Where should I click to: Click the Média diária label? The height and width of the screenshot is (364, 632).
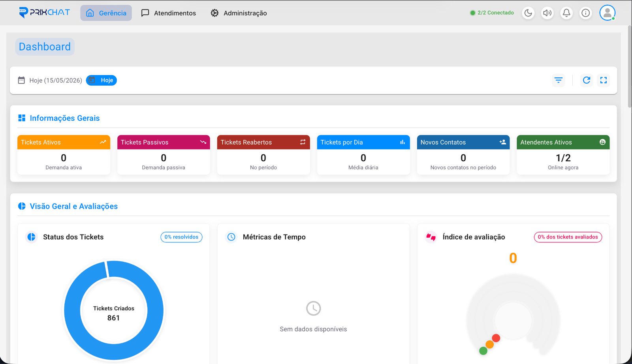[363, 167]
